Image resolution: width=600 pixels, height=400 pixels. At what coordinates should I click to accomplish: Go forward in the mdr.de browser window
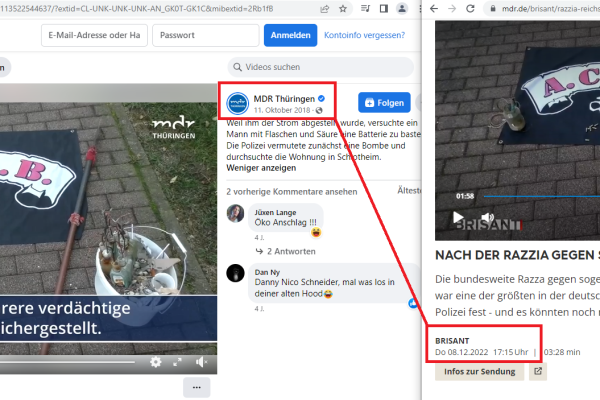click(452, 8)
